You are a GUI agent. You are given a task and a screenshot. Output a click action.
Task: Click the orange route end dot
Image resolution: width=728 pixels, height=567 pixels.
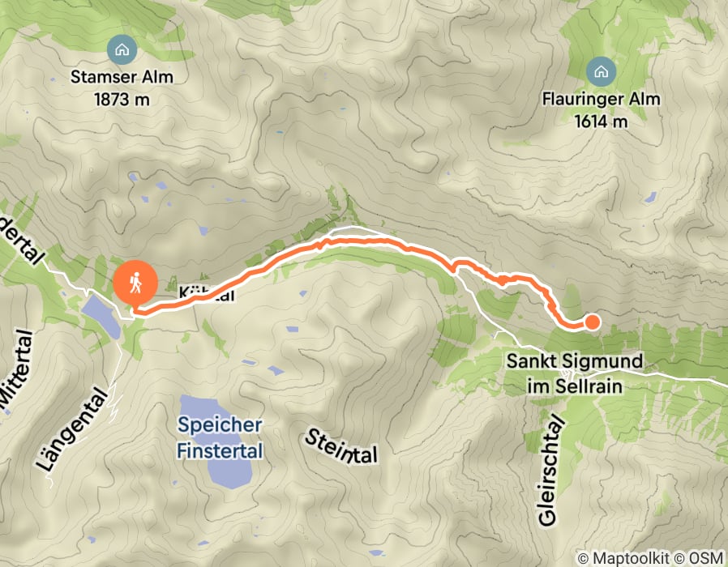(x=592, y=322)
